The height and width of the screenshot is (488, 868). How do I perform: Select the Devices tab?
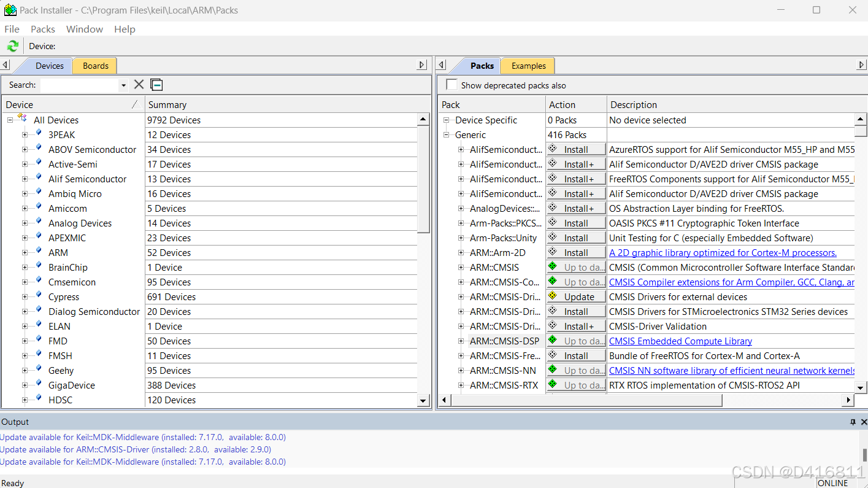coord(49,66)
